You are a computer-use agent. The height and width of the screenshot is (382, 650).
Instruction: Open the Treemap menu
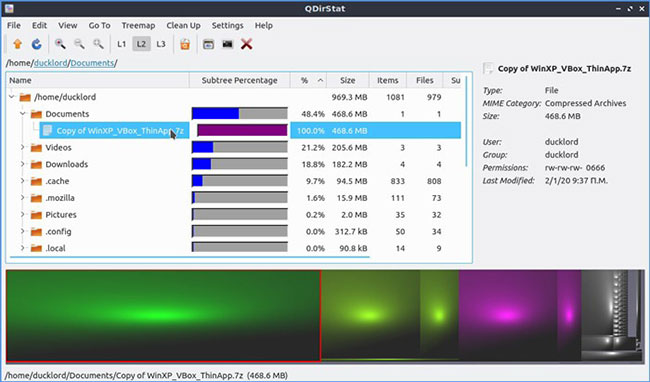138,26
